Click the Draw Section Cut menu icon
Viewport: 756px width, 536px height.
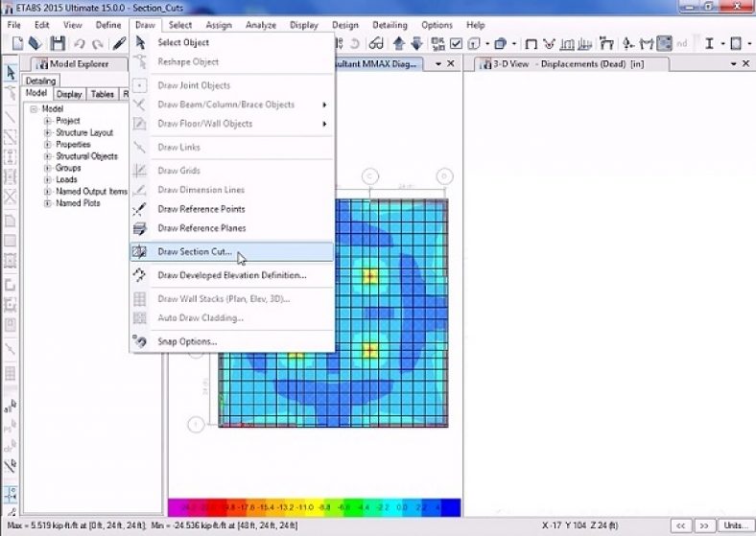click(x=139, y=251)
